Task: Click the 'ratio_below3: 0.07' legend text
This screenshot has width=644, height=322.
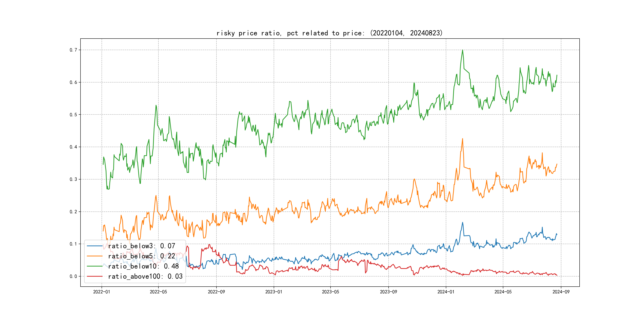Action: (x=142, y=246)
